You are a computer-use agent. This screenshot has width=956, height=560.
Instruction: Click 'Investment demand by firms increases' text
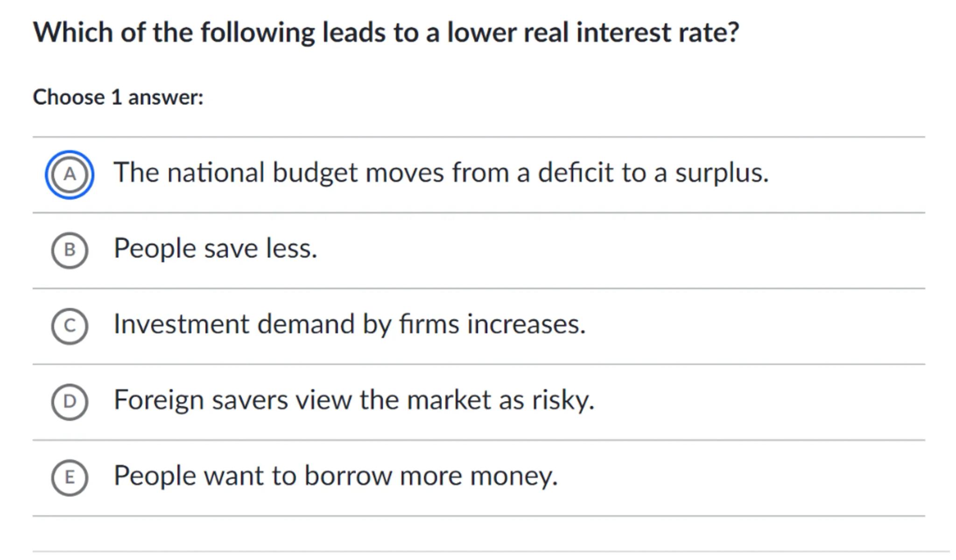(x=349, y=324)
